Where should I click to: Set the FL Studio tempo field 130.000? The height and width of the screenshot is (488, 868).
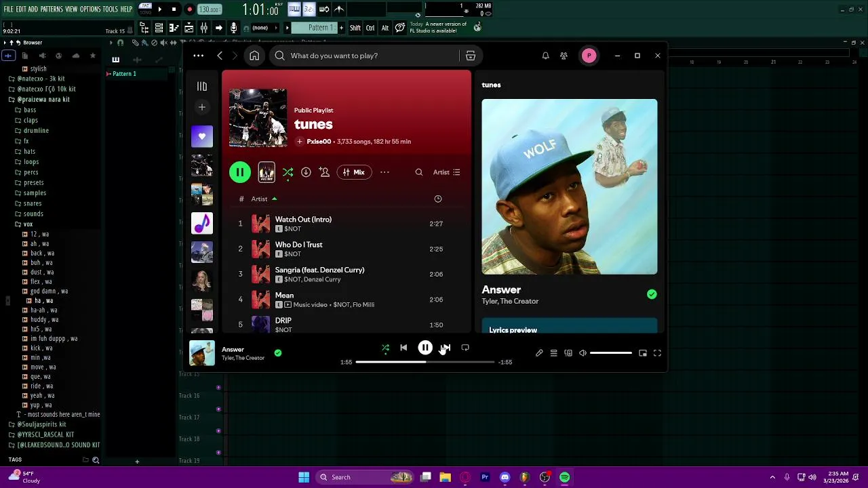209,9
